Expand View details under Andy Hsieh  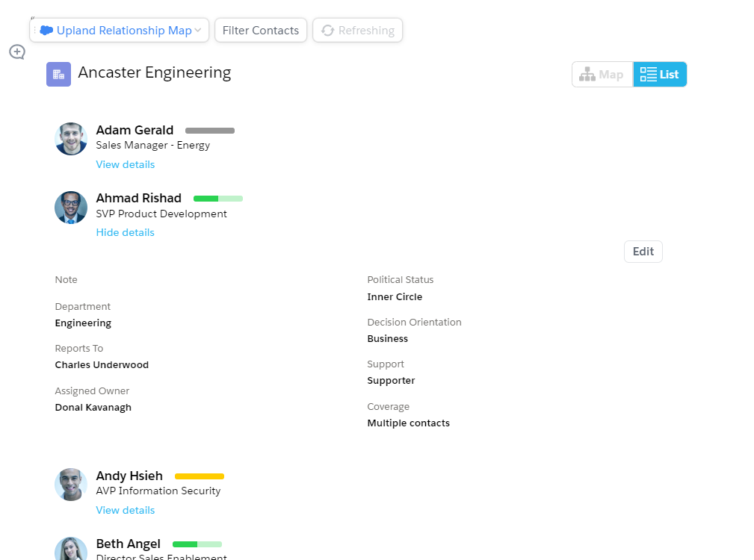coord(125,510)
